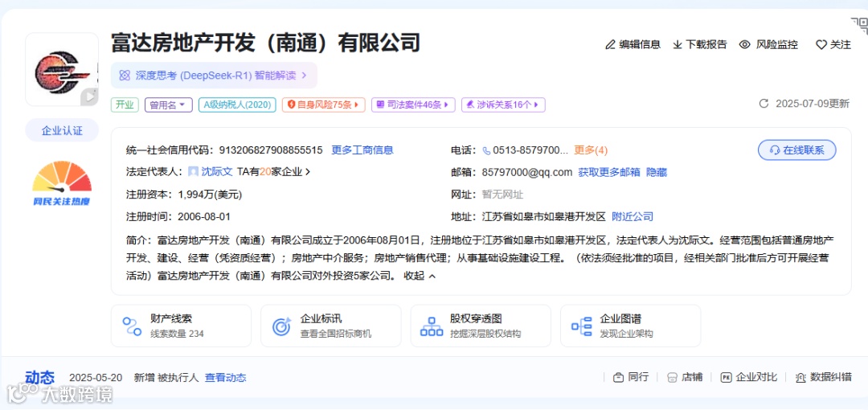Click the 新增 被执行人 entry

166,378
